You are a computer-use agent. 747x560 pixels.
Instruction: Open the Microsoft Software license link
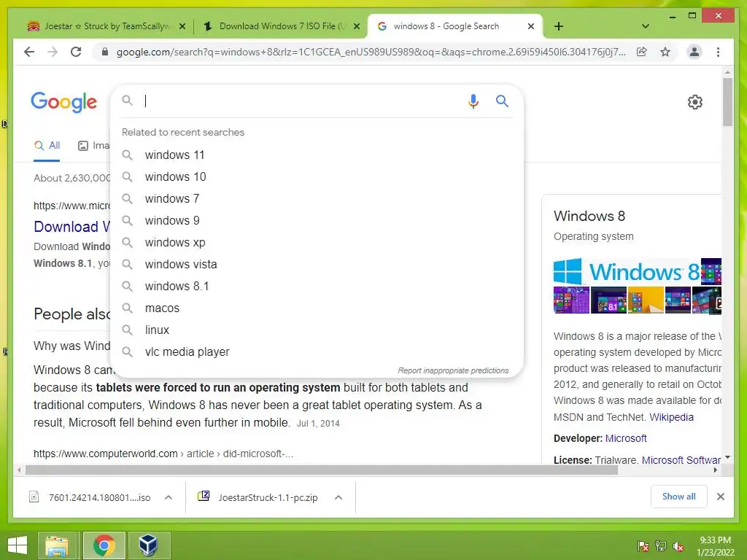tap(681, 460)
